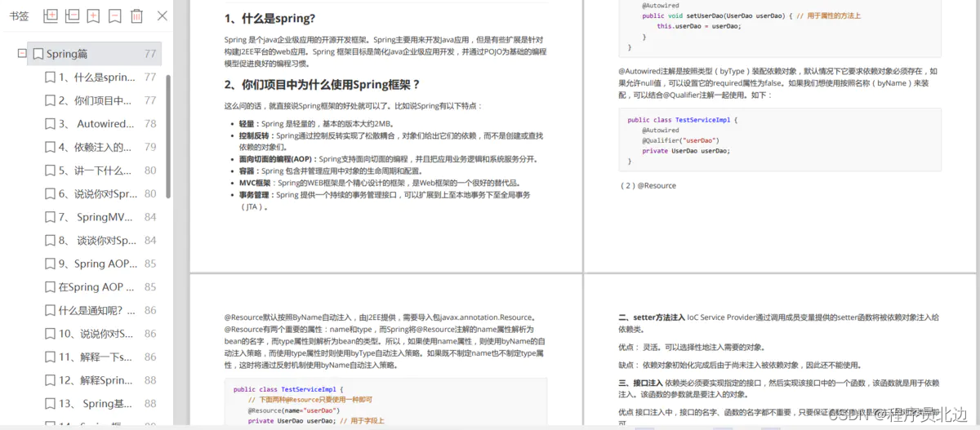Open bookmark 7、SpringMV...

(x=96, y=217)
